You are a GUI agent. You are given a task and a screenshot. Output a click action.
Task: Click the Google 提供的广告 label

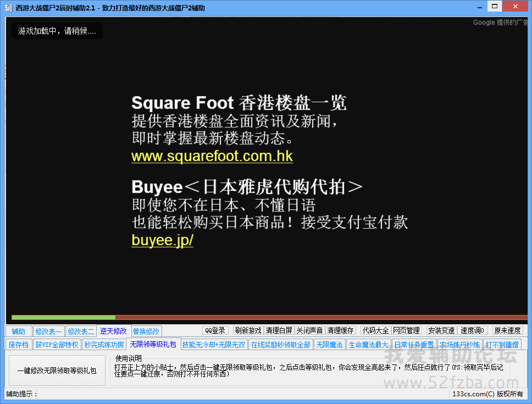(x=501, y=23)
